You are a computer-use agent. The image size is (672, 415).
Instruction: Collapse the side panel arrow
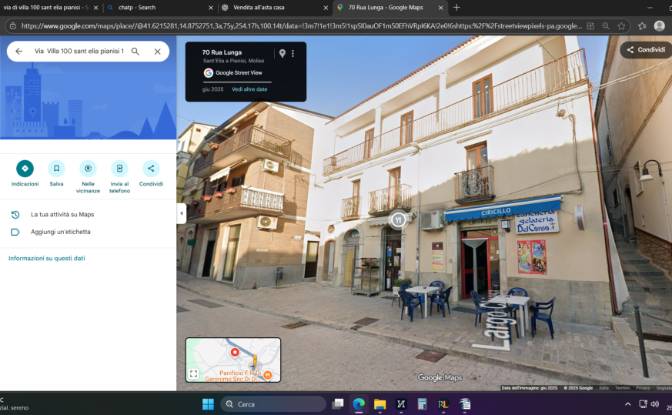point(181,213)
